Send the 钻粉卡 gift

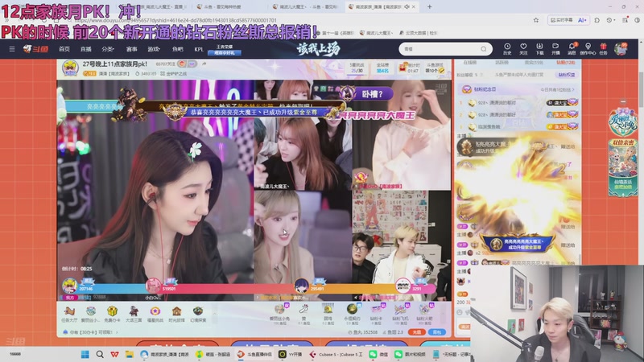[376, 315]
